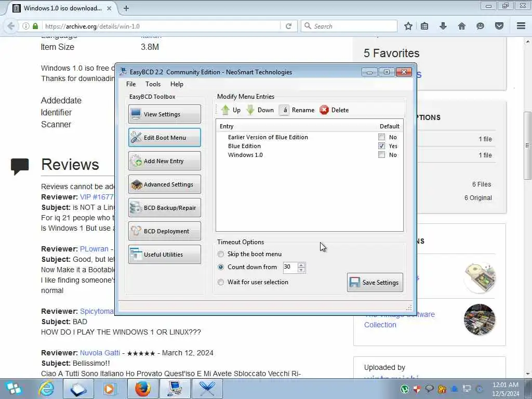This screenshot has width=532, height=399.
Task: Select Wait for user selection option
Action: point(221,282)
